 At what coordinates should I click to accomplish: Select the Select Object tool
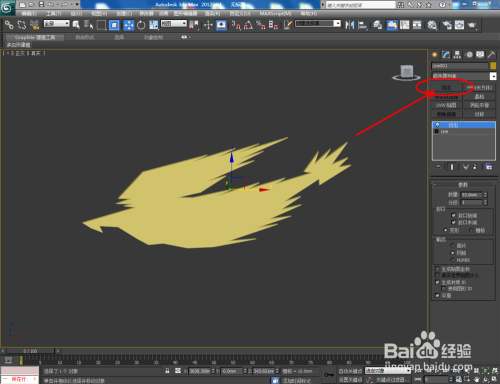click(76, 25)
